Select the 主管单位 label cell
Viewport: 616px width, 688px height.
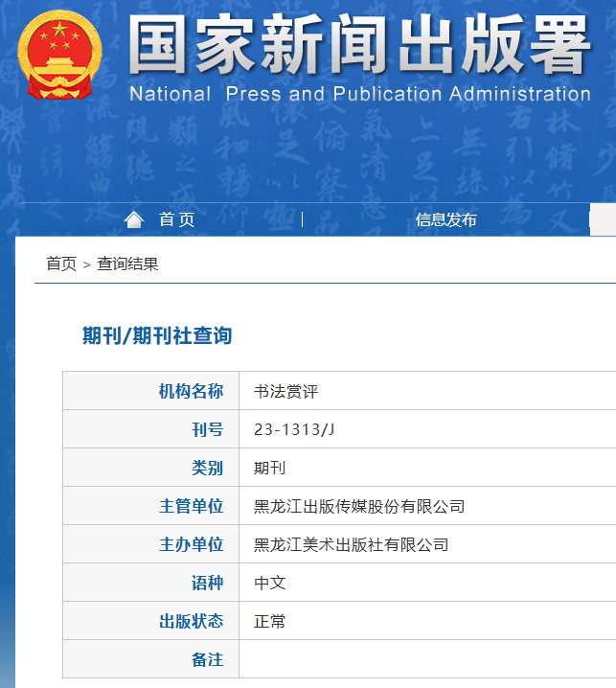click(x=151, y=506)
